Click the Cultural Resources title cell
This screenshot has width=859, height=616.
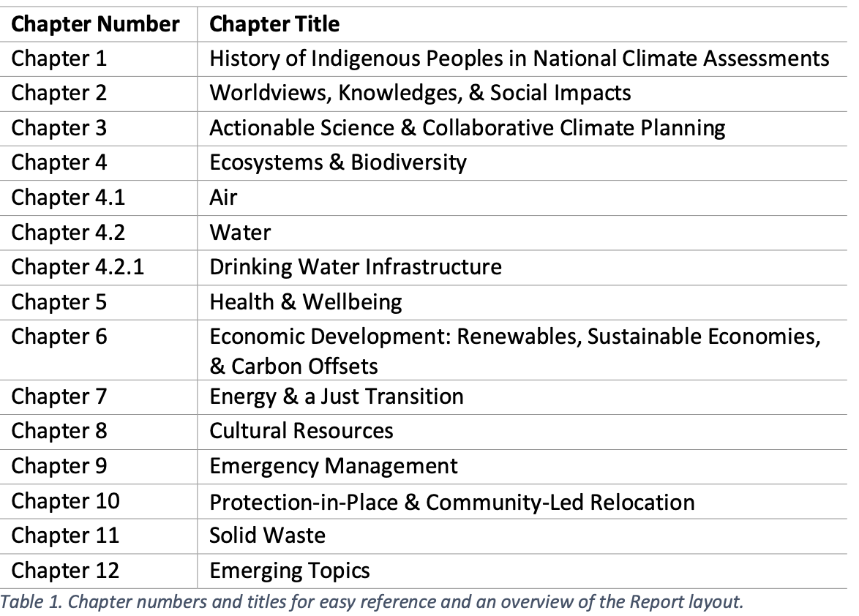pyautogui.click(x=301, y=431)
